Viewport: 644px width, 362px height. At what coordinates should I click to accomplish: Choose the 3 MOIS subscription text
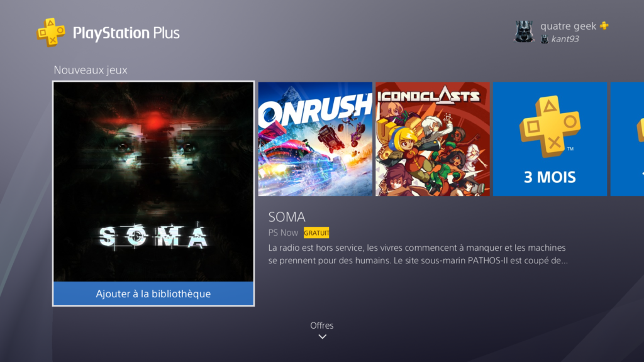tap(550, 177)
